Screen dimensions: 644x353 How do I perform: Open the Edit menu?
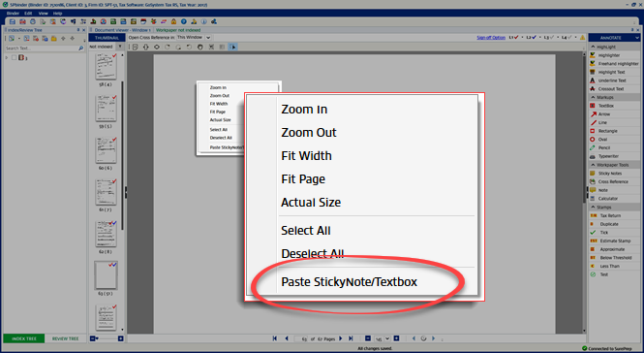coord(28,14)
